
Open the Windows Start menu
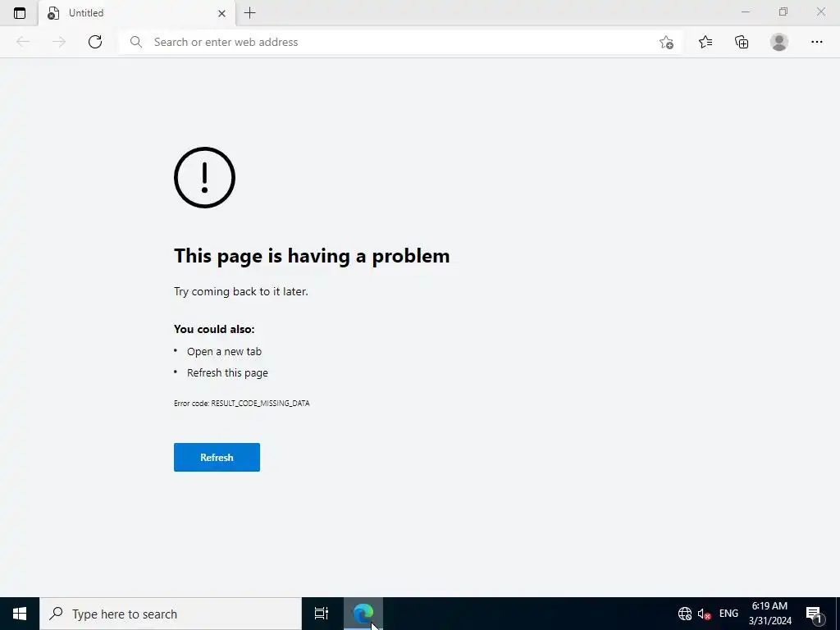click(x=20, y=614)
